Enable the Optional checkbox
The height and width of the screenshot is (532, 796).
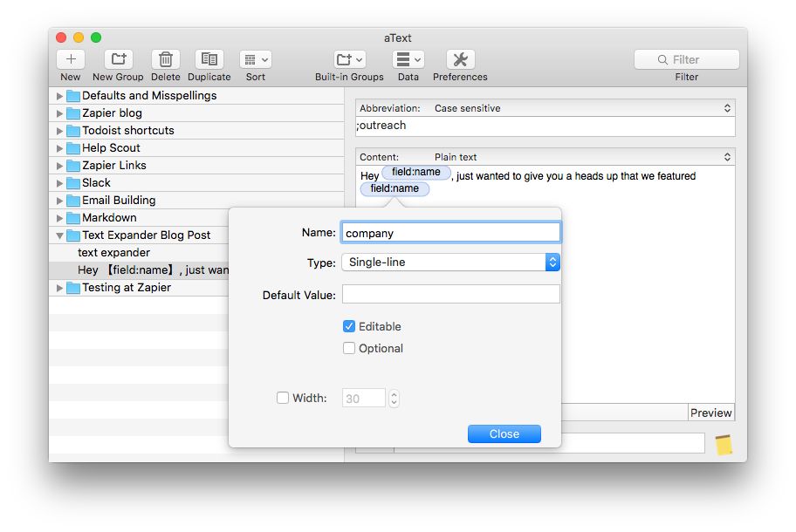tap(349, 348)
